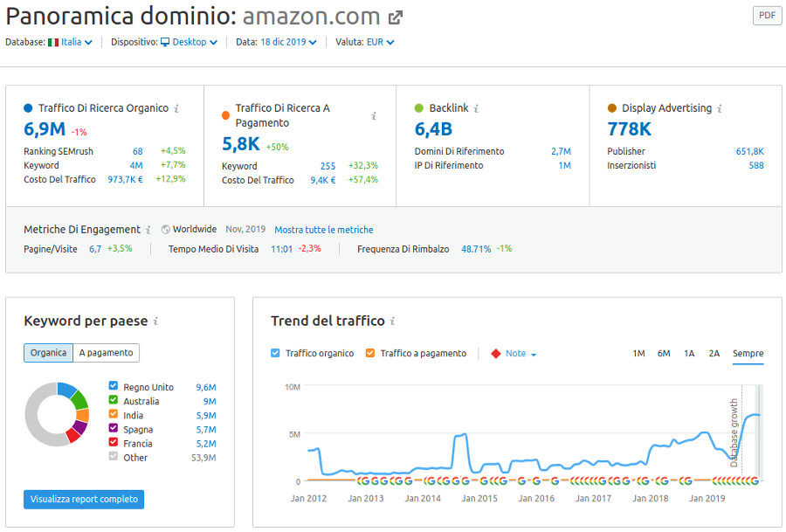Click Francia keyword count 5,2M
Viewport: 786px width, 532px height.
click(x=206, y=444)
